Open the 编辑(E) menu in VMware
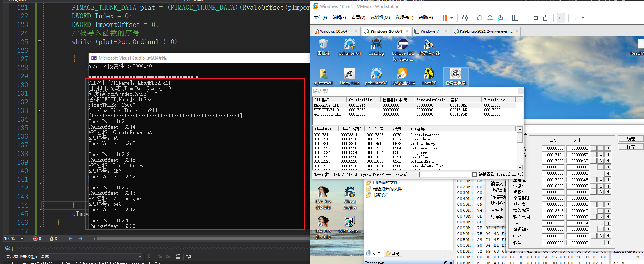This screenshot has height=264, width=644. tap(339, 18)
